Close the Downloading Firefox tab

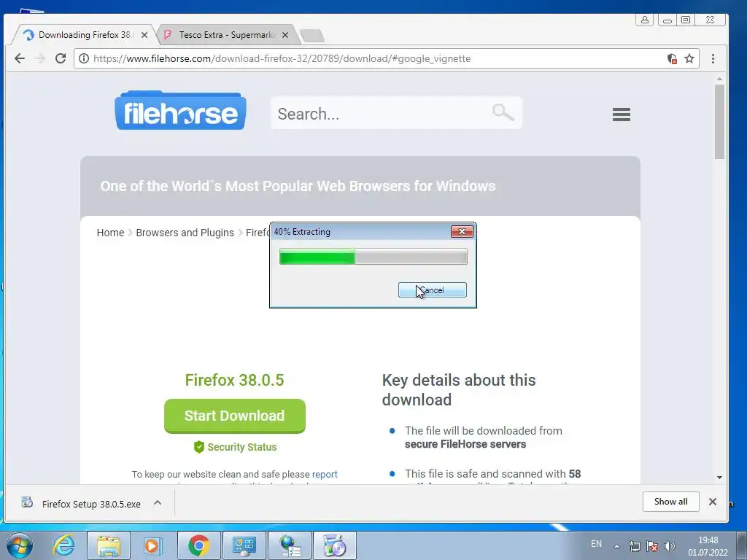(x=144, y=35)
